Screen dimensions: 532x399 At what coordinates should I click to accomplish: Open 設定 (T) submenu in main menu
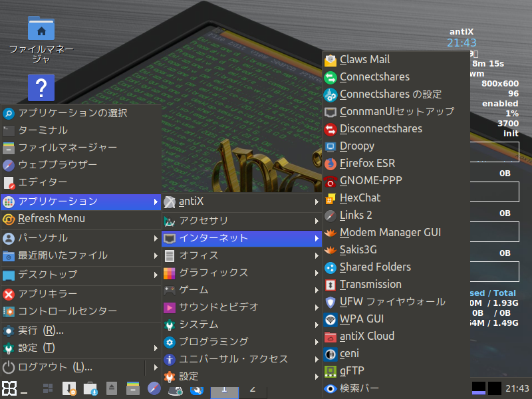(x=80, y=348)
